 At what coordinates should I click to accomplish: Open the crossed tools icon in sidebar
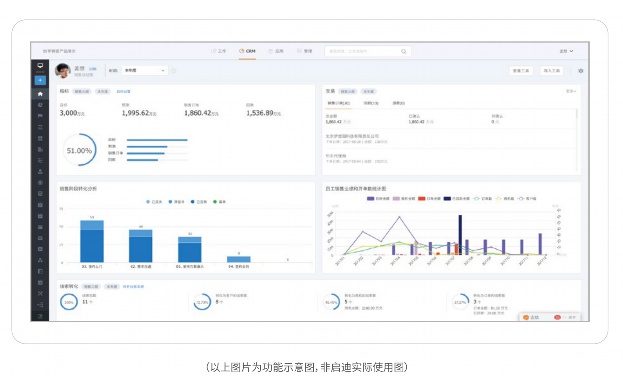click(40, 294)
